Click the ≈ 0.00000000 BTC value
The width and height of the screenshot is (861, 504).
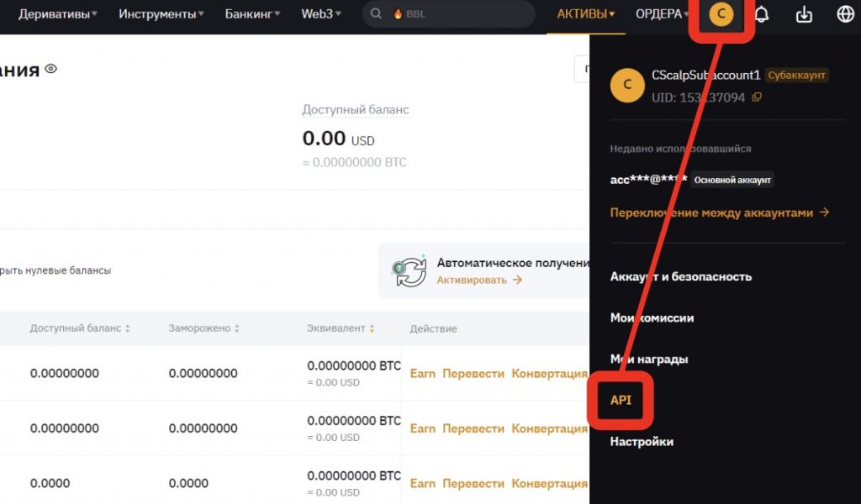pos(355,162)
